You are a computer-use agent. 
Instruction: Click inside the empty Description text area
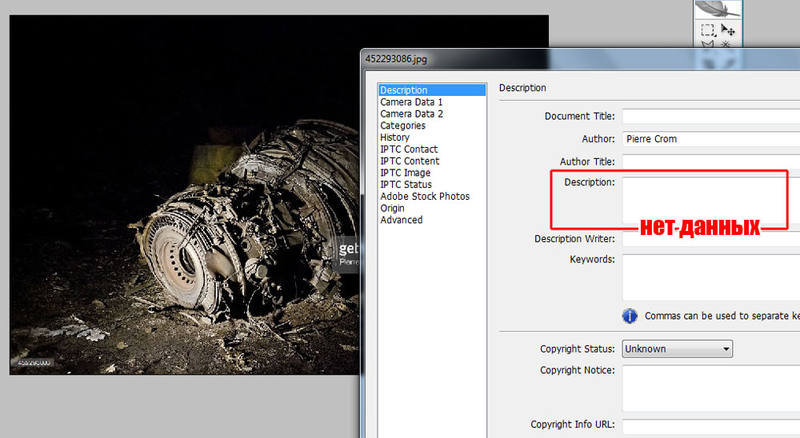[x=711, y=200]
